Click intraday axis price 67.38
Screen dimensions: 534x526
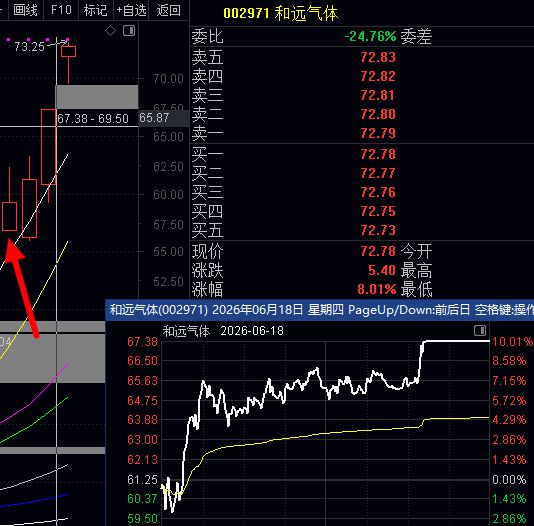(142, 341)
